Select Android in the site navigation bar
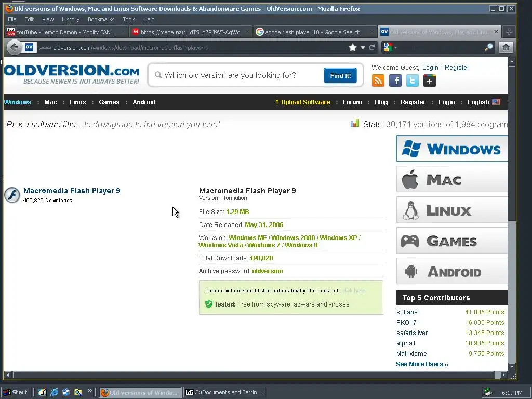The width and height of the screenshot is (532, 399). [x=144, y=102]
